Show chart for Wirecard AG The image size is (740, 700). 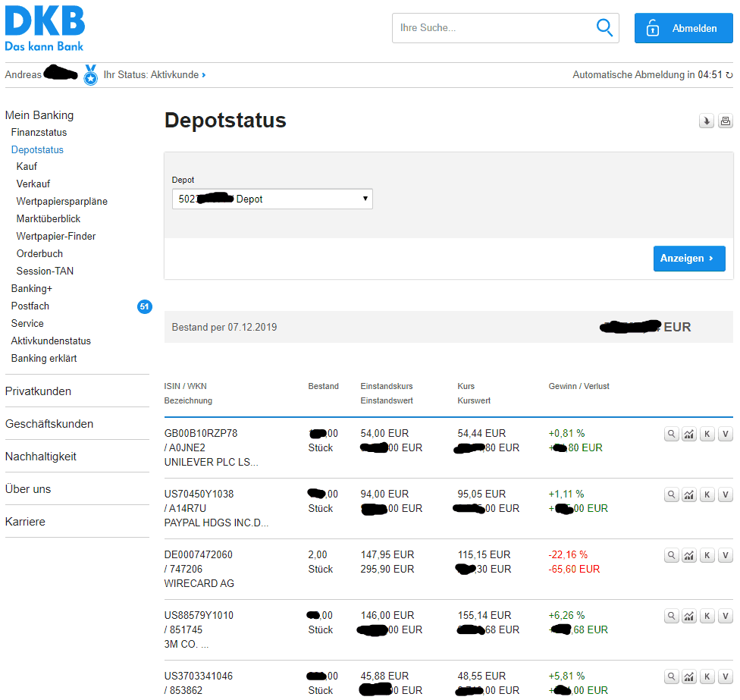[689, 555]
